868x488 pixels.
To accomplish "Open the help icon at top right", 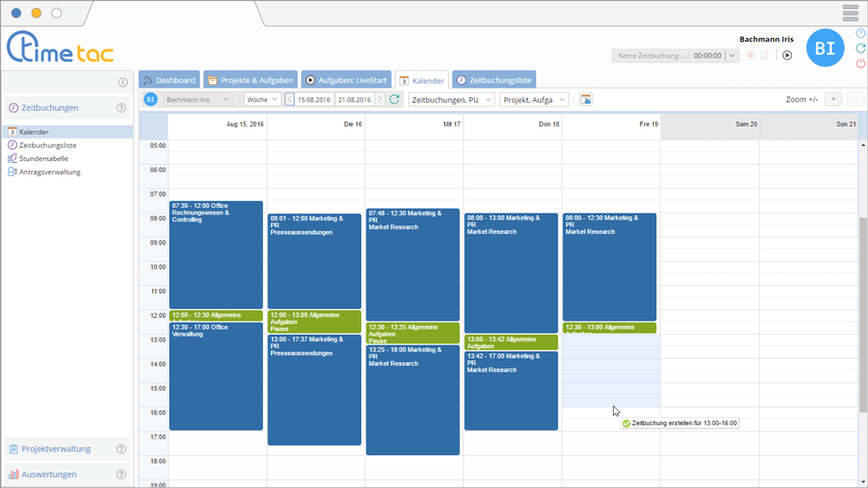I will click(860, 33).
